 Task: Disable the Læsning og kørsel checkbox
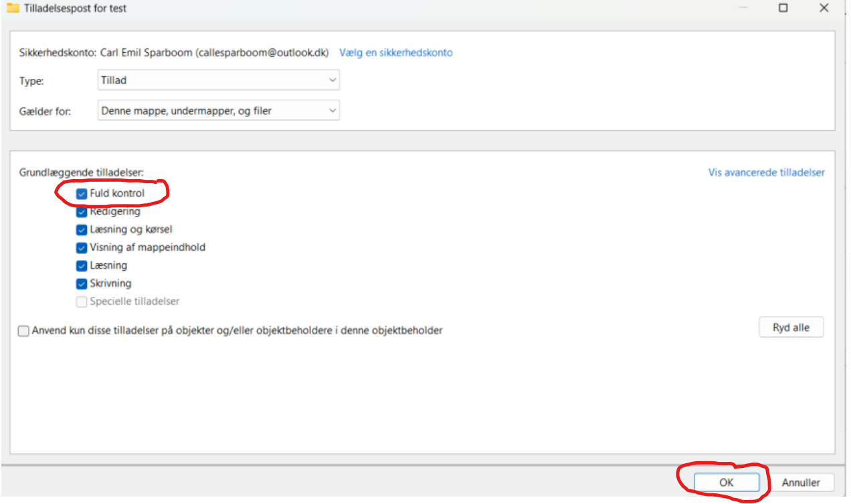(x=82, y=230)
